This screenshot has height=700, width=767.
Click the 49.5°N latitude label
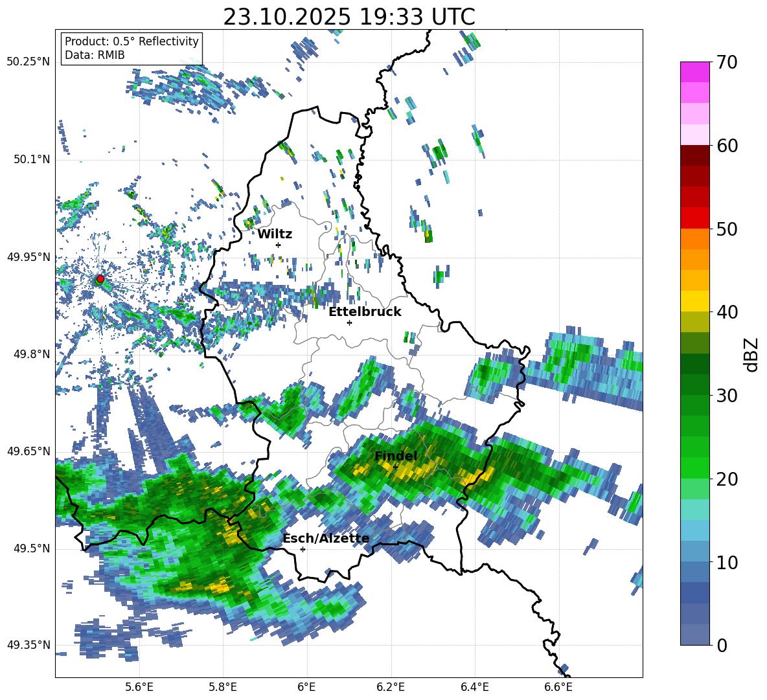point(31,548)
